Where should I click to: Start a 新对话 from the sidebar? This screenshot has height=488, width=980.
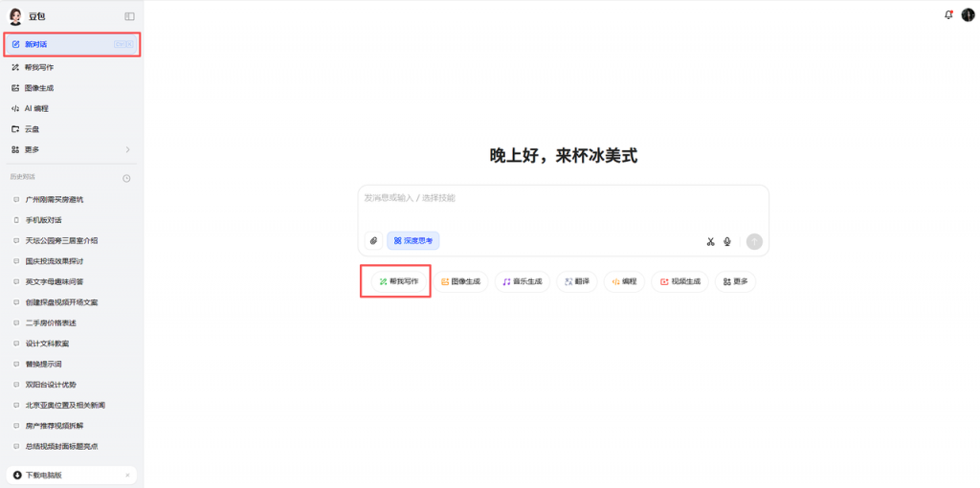72,44
